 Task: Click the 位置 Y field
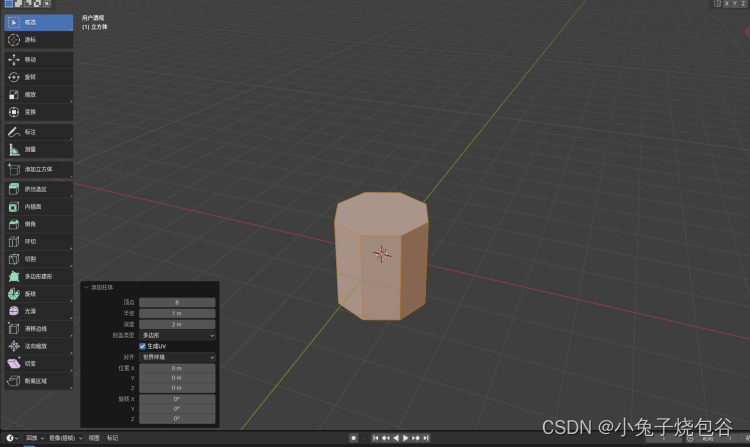pyautogui.click(x=177, y=378)
